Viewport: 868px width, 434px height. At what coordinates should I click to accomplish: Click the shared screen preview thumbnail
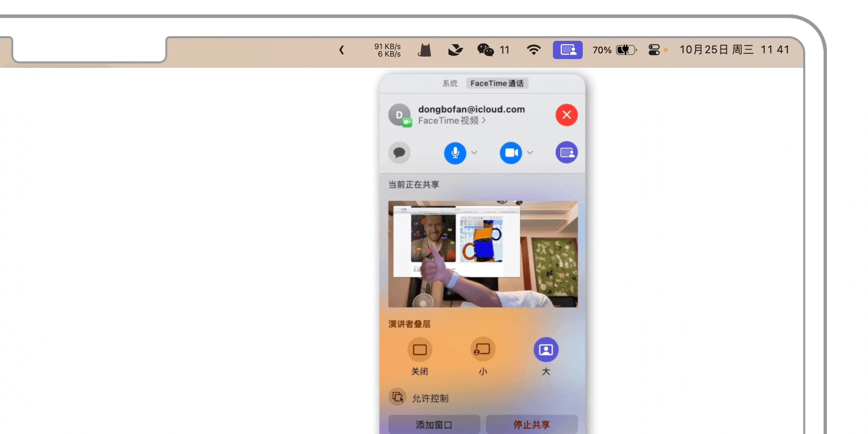(483, 254)
